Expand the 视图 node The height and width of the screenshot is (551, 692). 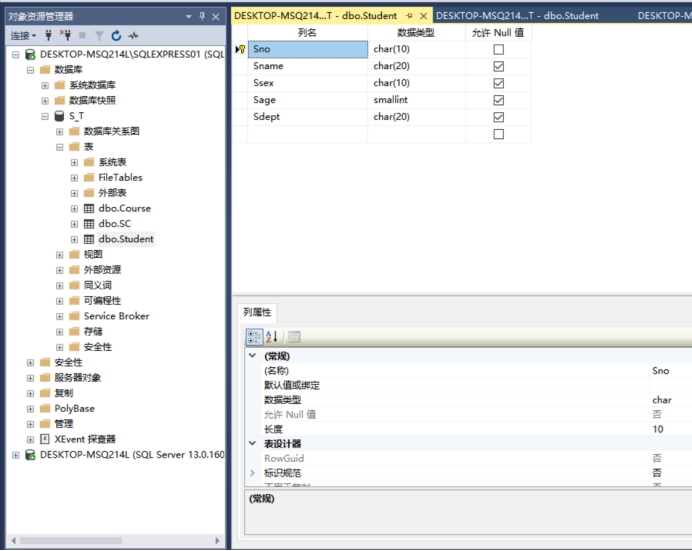[60, 255]
